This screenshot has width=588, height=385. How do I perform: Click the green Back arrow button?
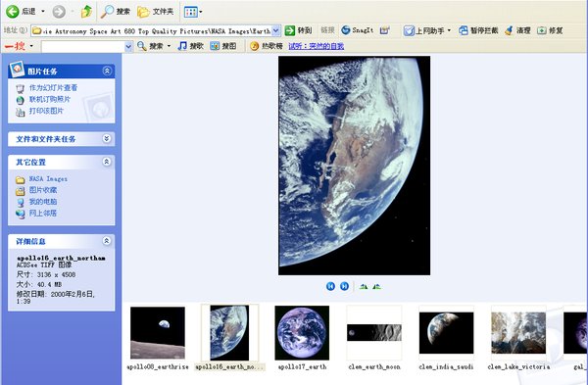(13, 12)
